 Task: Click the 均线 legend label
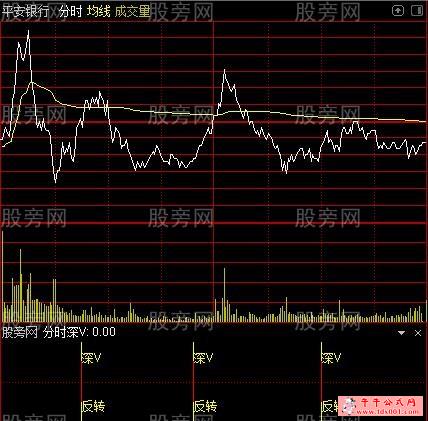point(99,12)
